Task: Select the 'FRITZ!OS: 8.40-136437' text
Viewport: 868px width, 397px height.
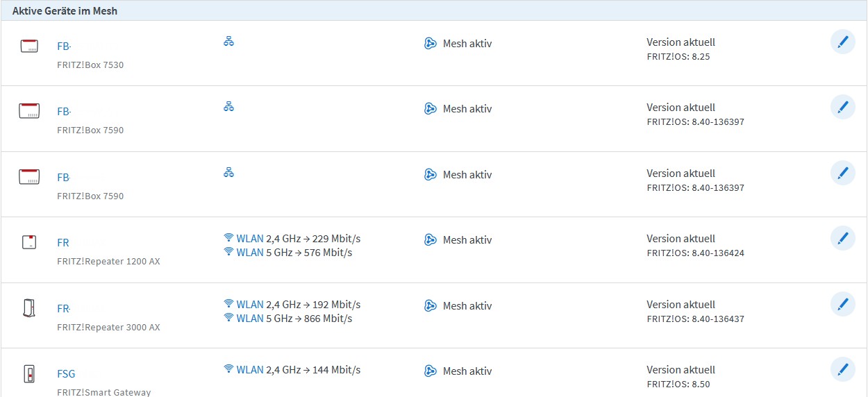Action: coord(695,319)
